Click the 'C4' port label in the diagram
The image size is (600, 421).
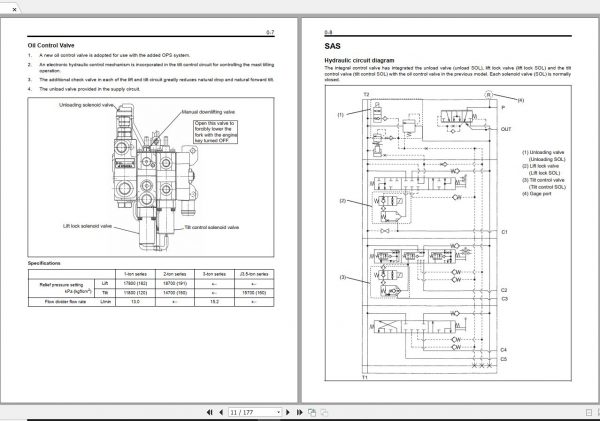tap(504, 350)
